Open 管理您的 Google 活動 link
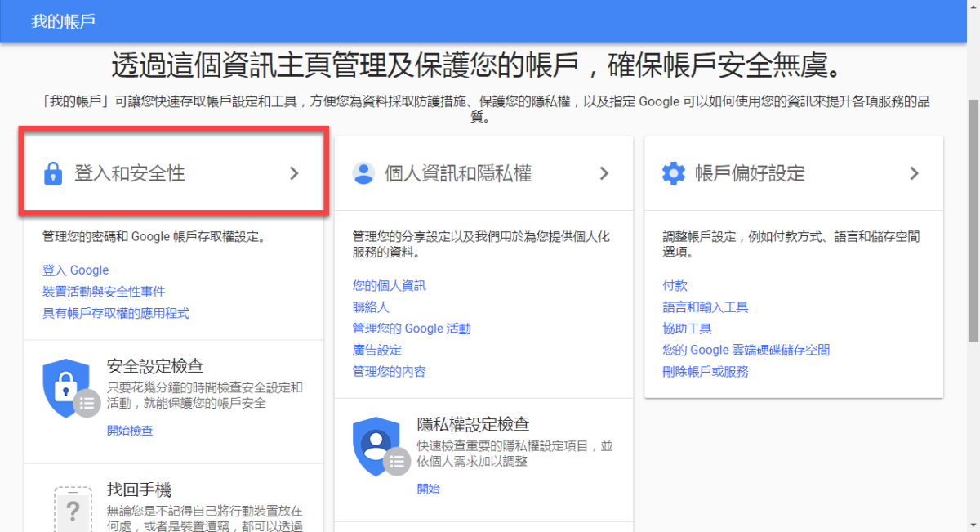Image resolution: width=980 pixels, height=532 pixels. pos(412,329)
